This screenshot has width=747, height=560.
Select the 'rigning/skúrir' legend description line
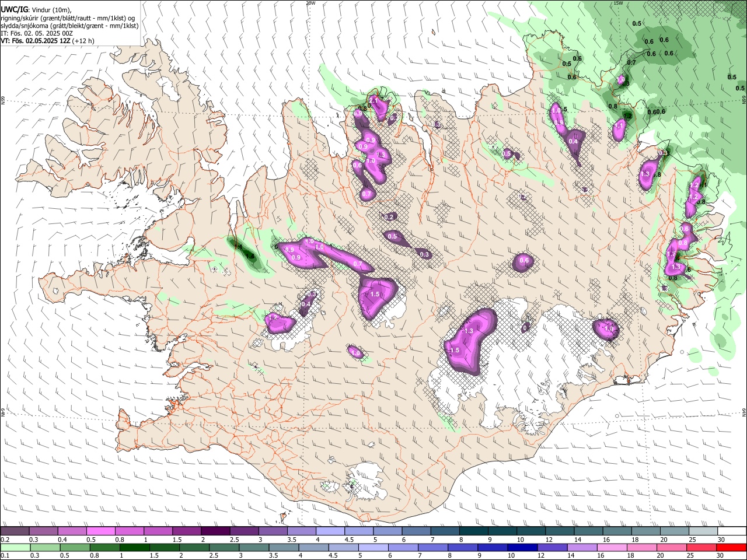tap(68, 18)
